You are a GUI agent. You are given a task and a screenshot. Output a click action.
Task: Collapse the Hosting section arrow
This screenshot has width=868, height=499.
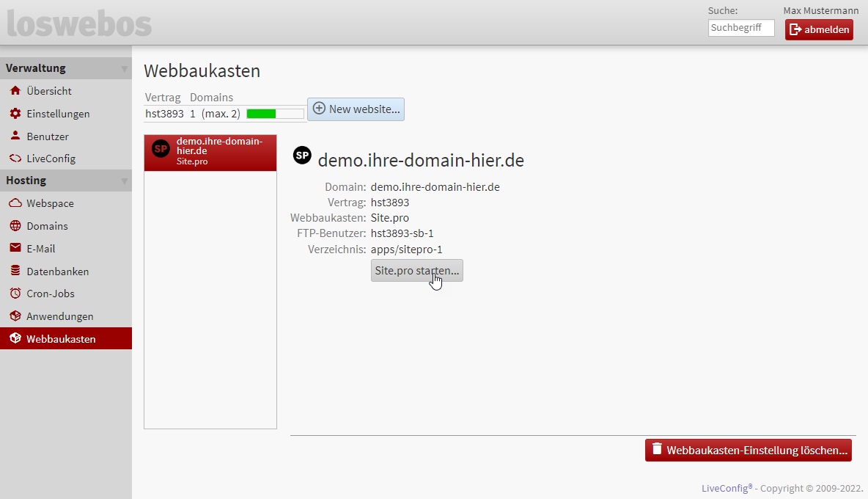click(124, 181)
